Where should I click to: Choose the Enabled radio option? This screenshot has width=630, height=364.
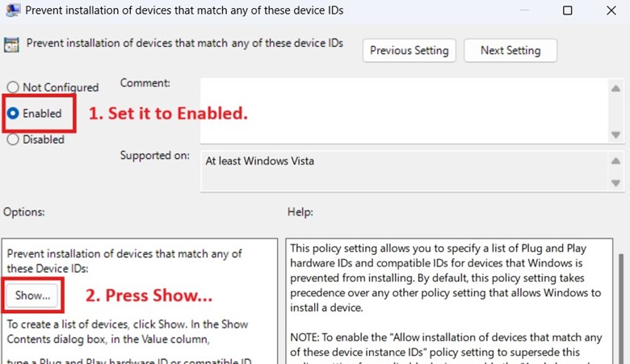tap(13, 114)
